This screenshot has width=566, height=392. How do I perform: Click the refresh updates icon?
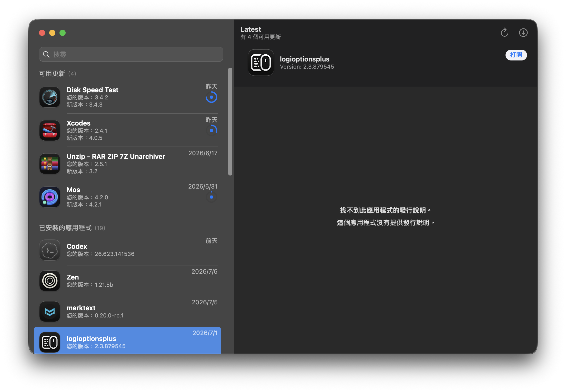[x=504, y=33]
